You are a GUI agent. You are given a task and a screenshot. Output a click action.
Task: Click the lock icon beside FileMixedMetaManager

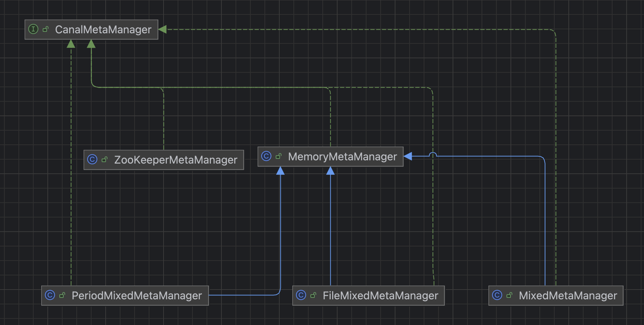pyautogui.click(x=313, y=295)
